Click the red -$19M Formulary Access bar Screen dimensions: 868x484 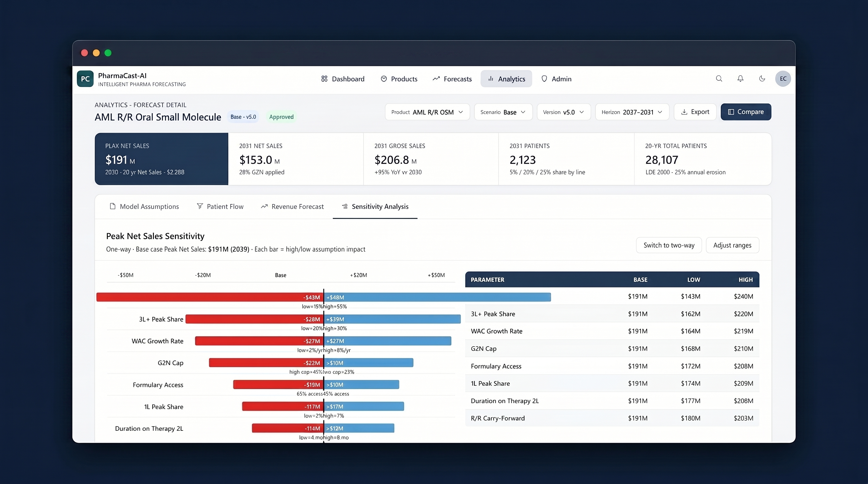[x=278, y=384]
